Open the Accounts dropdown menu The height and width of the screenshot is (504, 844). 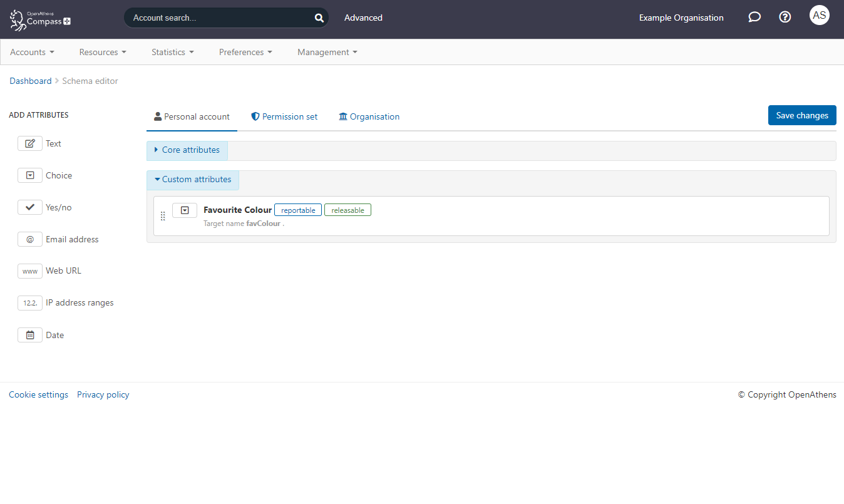[32, 52]
